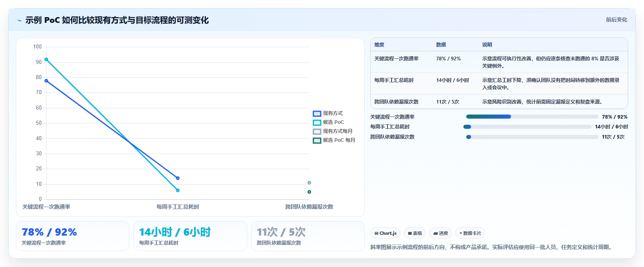The width and height of the screenshot is (644, 267).
Task: Click the lightning icon beside the title
Action: (x=19, y=20)
